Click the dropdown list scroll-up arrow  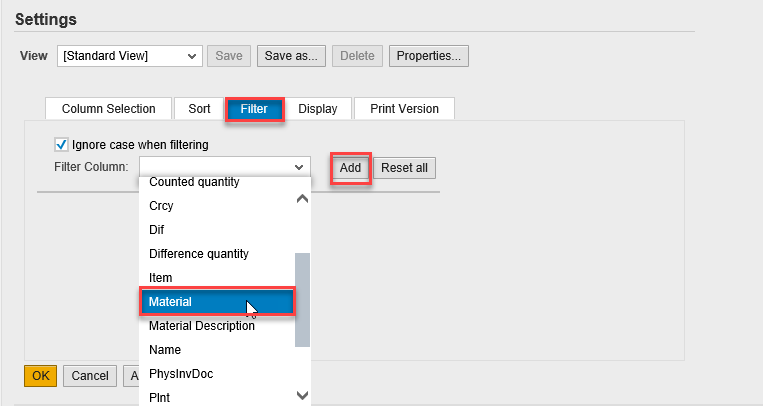coord(302,199)
